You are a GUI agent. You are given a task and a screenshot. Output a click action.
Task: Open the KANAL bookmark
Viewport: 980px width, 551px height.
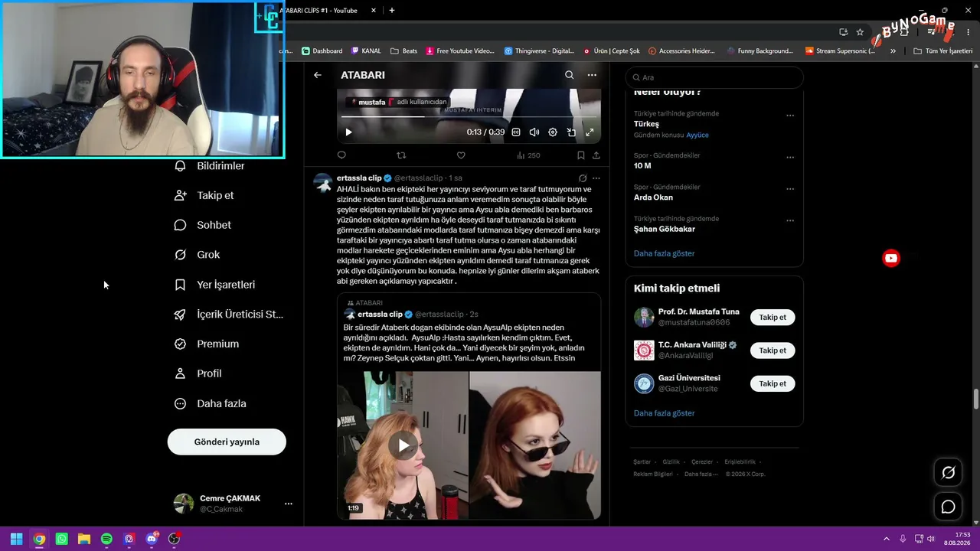pos(366,51)
